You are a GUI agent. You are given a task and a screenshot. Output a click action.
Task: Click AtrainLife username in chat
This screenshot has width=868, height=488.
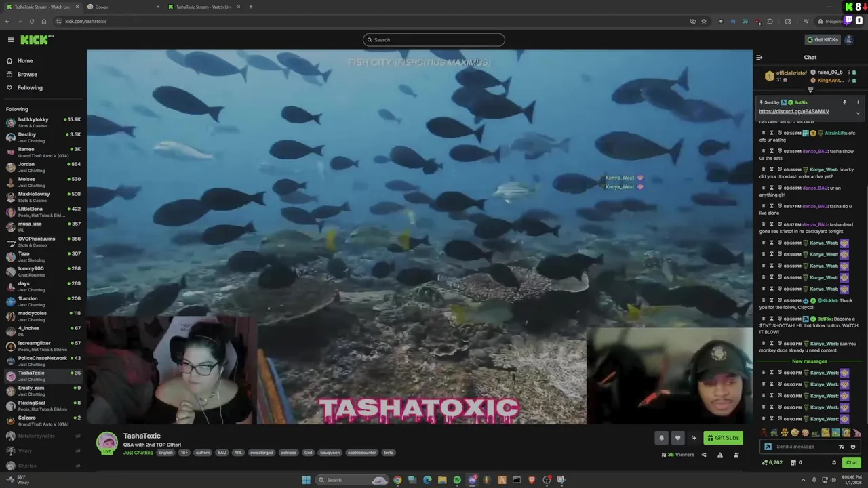(x=835, y=133)
